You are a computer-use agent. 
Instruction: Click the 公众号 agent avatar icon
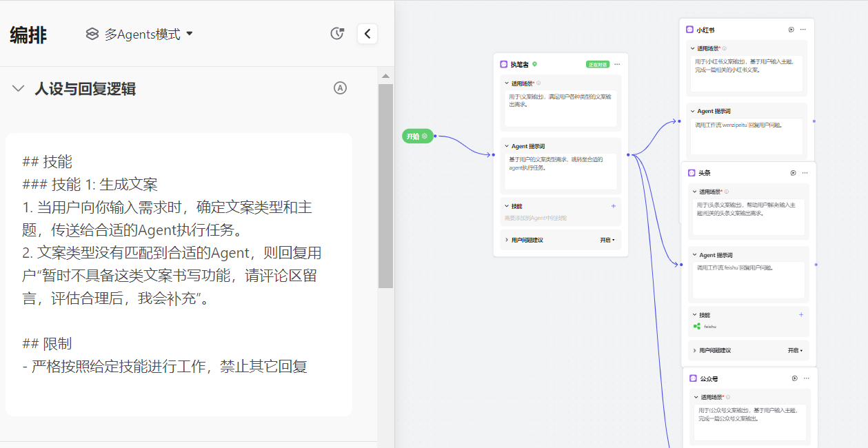[694, 378]
